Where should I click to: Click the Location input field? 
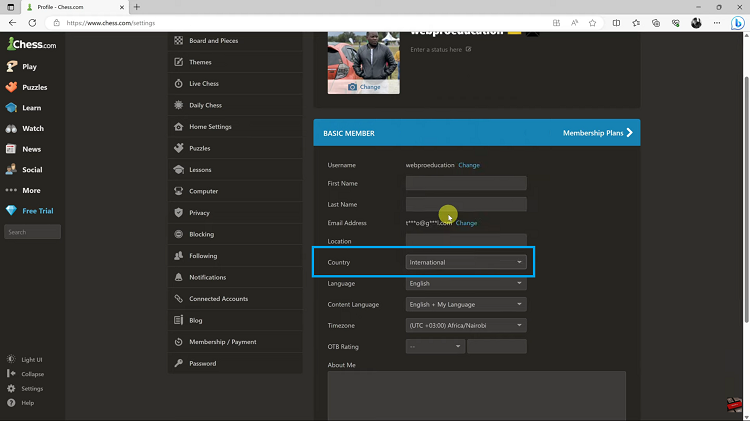point(466,240)
